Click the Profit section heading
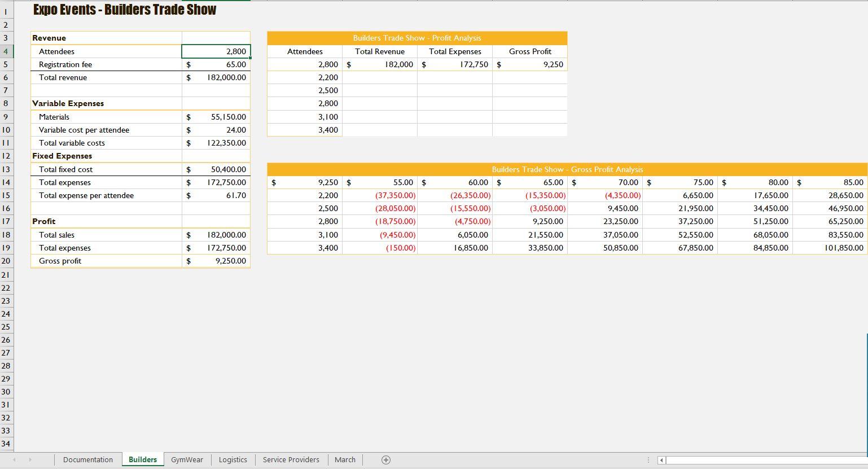Viewport: 868px width, 469px height. coord(106,221)
